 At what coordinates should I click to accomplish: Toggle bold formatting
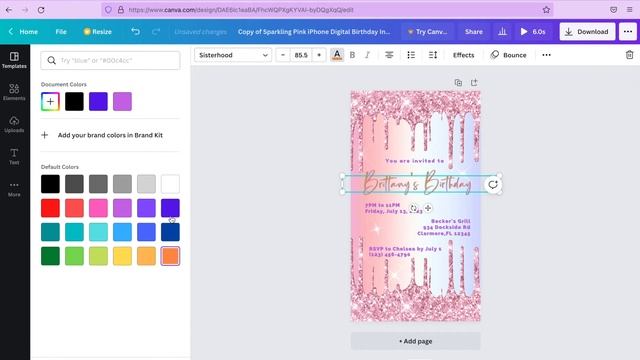click(x=352, y=55)
